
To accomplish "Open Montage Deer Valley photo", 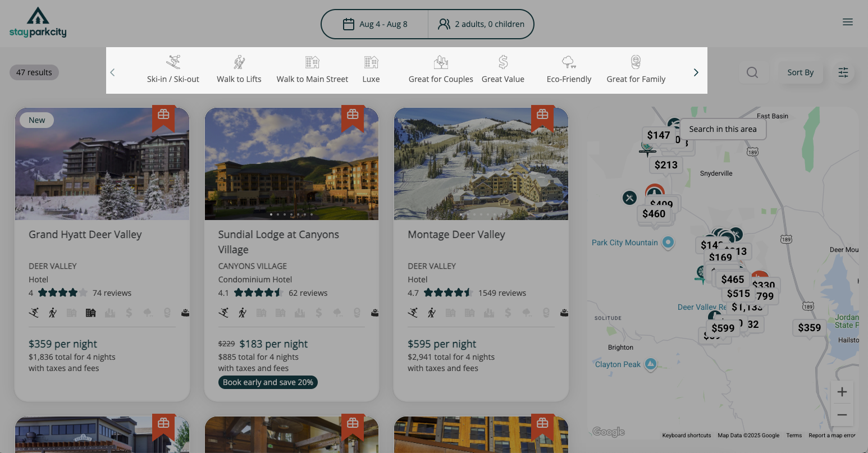I will (481, 164).
